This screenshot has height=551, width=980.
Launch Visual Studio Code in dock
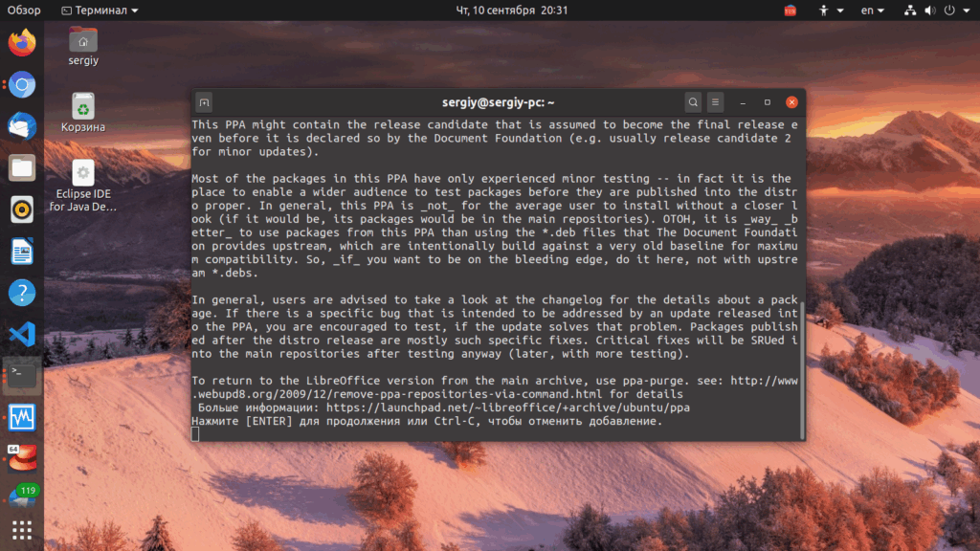coord(22,334)
